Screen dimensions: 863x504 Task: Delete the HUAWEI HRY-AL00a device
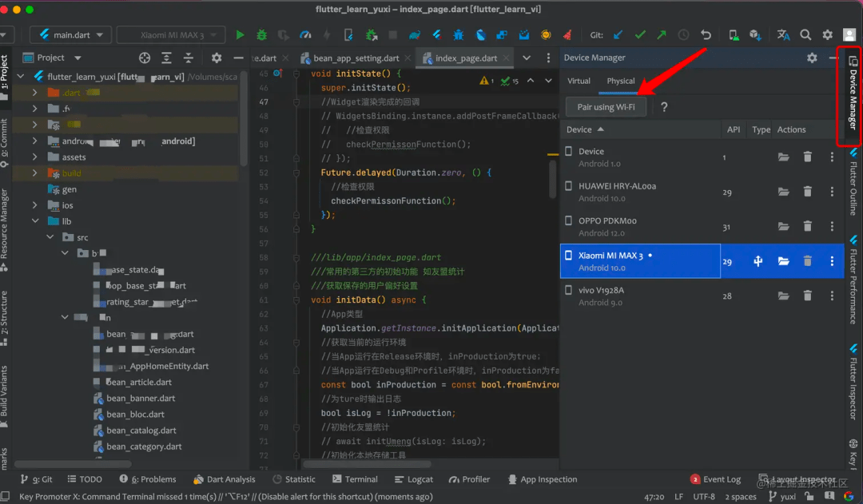pyautogui.click(x=807, y=192)
